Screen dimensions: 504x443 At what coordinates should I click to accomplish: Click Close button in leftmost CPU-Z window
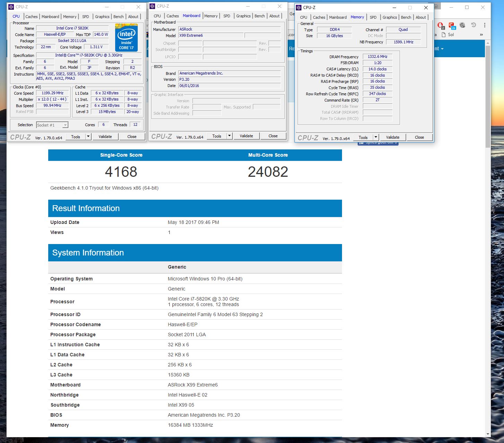click(x=132, y=137)
